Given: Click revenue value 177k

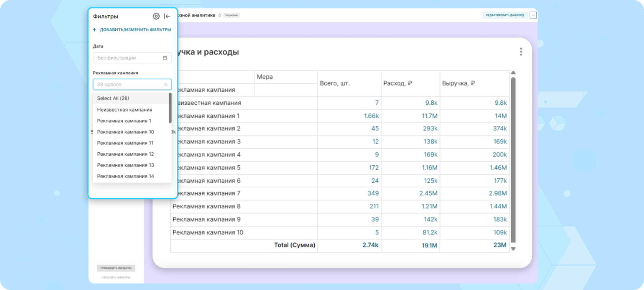Looking at the screenshot, I should 500,181.
